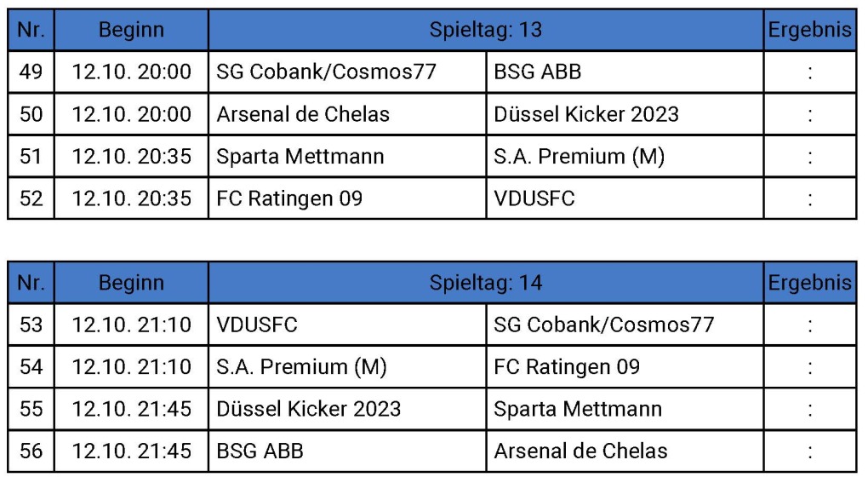
Task: Click match number 53 cell
Action: pos(31,325)
